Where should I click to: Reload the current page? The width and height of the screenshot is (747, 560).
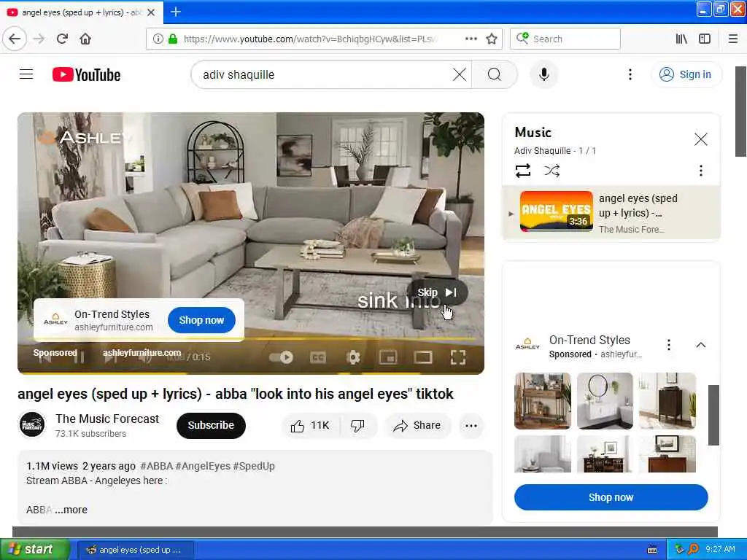point(62,39)
